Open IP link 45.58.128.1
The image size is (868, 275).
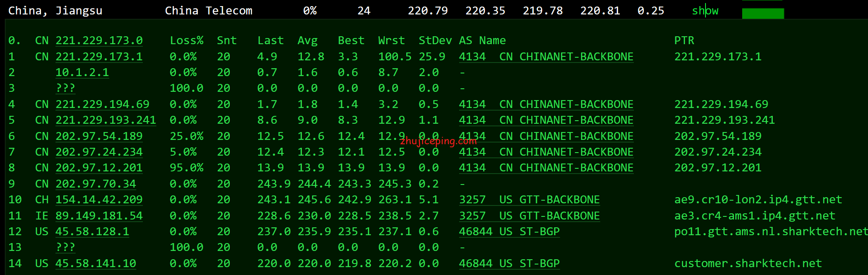point(92,232)
